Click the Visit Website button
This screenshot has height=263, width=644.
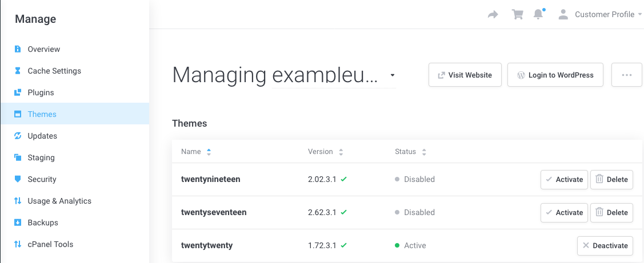pos(465,75)
